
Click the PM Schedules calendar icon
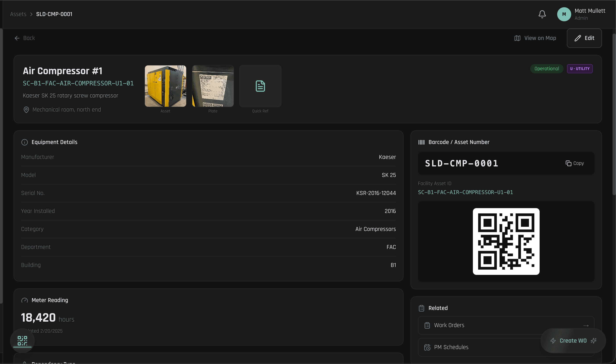[427, 347]
